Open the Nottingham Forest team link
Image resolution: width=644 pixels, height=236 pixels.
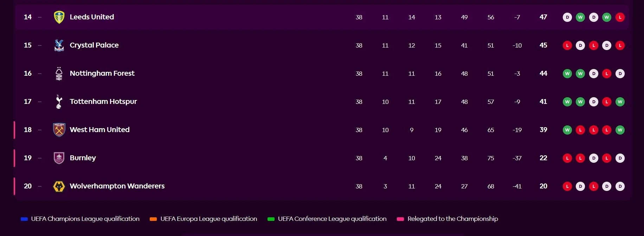pyautogui.click(x=102, y=73)
